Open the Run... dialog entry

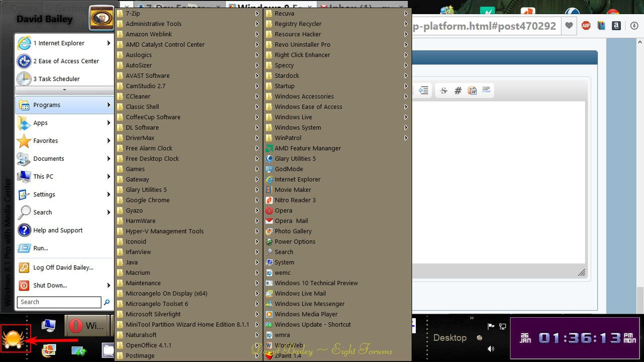click(x=63, y=248)
